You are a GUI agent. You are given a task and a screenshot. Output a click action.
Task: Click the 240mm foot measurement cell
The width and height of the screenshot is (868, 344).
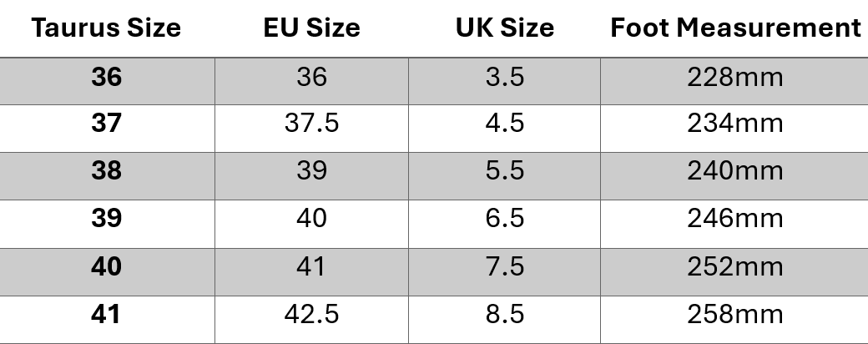click(734, 171)
